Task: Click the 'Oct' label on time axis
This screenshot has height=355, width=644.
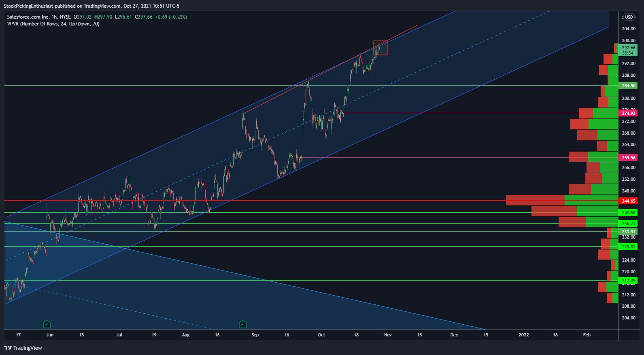Action: (321, 335)
